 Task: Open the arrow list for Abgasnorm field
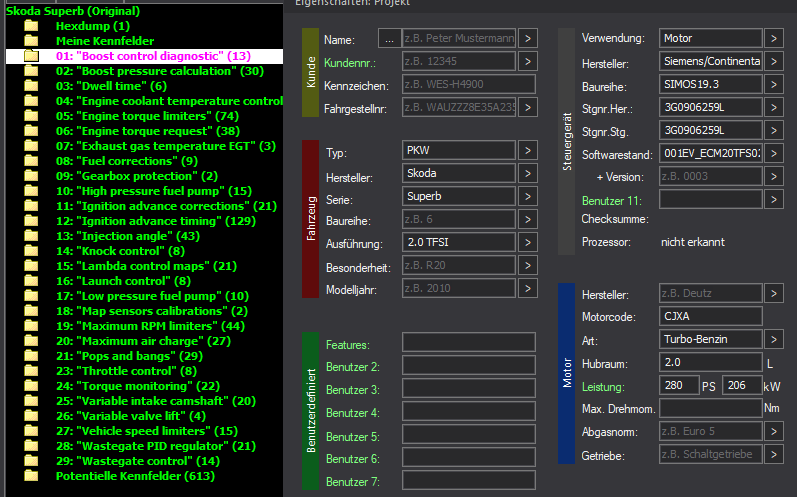click(x=774, y=431)
